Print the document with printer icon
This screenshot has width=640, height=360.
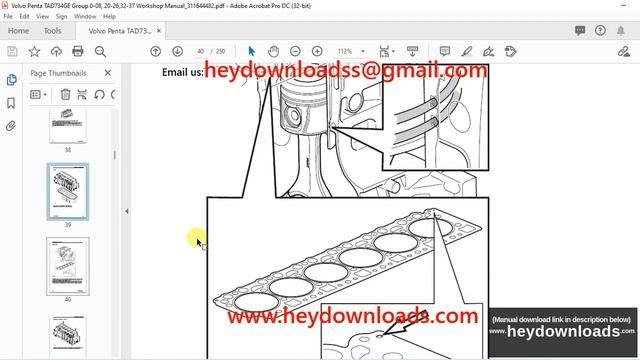78,51
